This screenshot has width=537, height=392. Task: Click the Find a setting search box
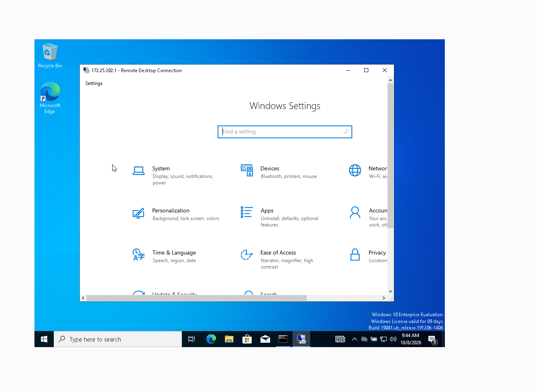(x=285, y=132)
